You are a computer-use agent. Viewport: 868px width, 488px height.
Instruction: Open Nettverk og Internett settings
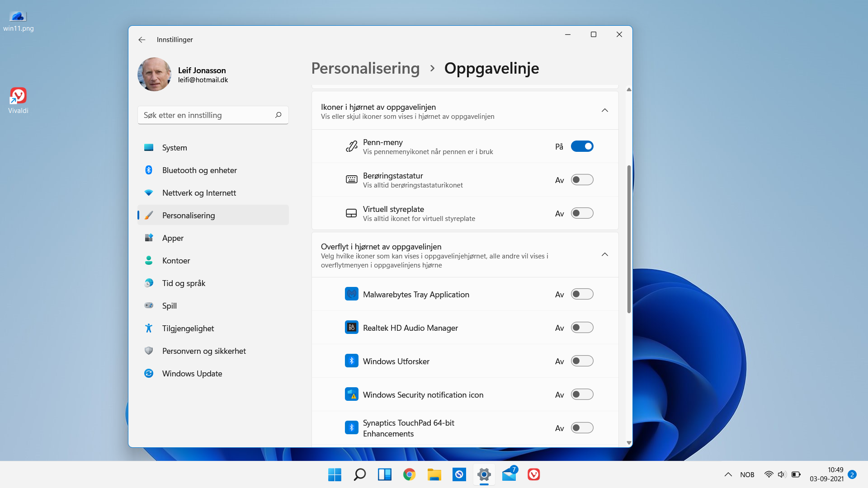(199, 192)
